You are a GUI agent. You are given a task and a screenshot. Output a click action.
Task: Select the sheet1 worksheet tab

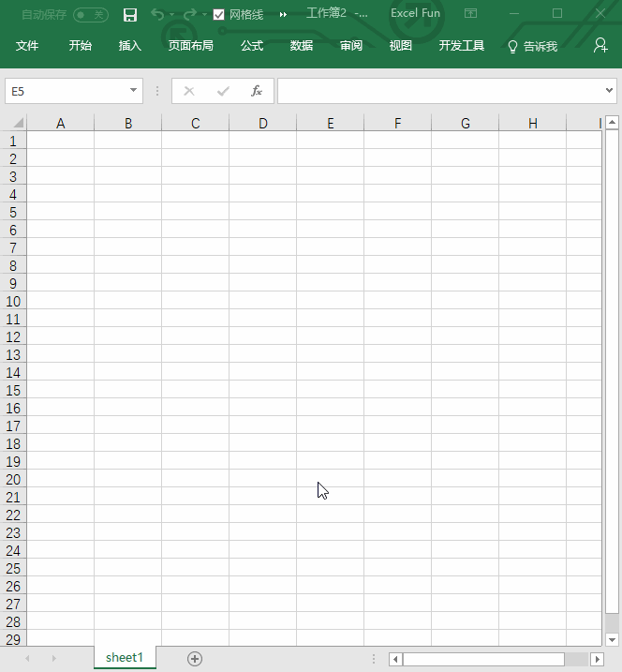point(125,658)
